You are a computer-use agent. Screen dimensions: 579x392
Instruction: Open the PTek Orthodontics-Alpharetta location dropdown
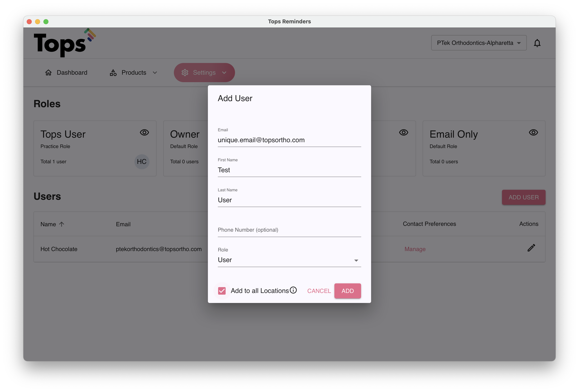click(479, 43)
